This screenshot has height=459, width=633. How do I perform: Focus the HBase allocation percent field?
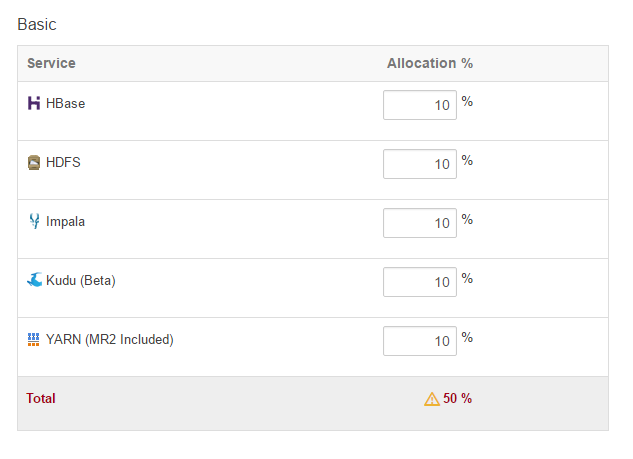pyautogui.click(x=419, y=105)
